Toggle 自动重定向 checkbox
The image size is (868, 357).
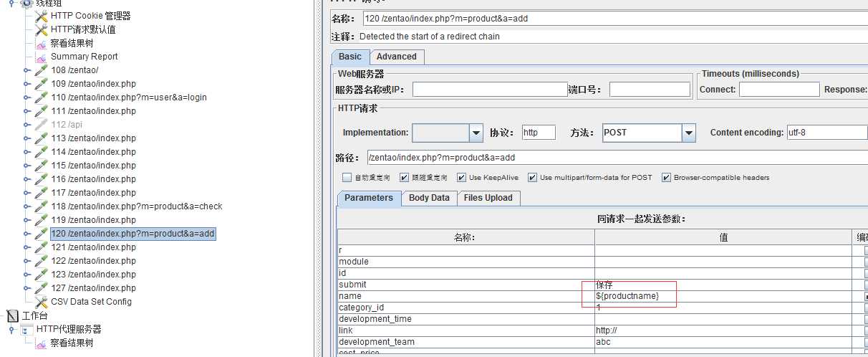pos(347,178)
